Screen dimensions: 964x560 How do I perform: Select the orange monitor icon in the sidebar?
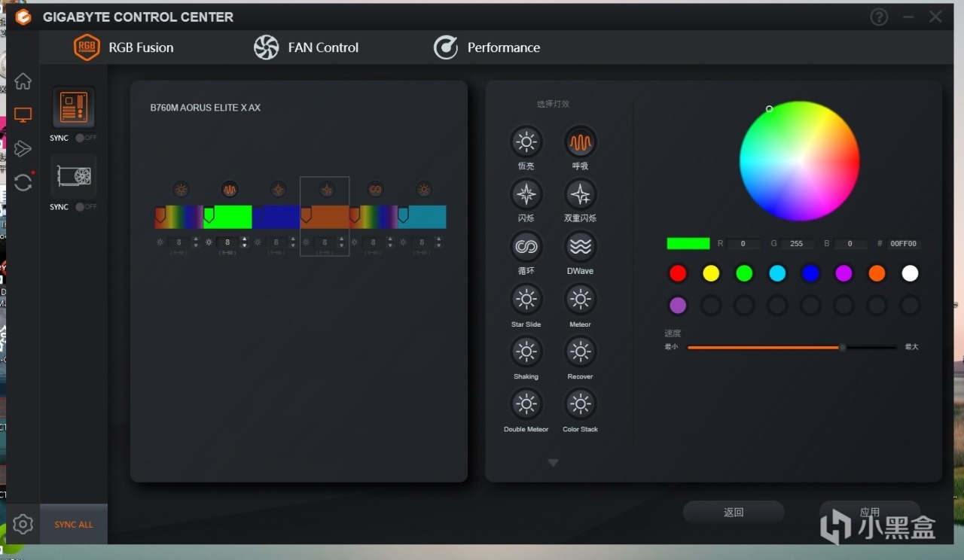[23, 115]
